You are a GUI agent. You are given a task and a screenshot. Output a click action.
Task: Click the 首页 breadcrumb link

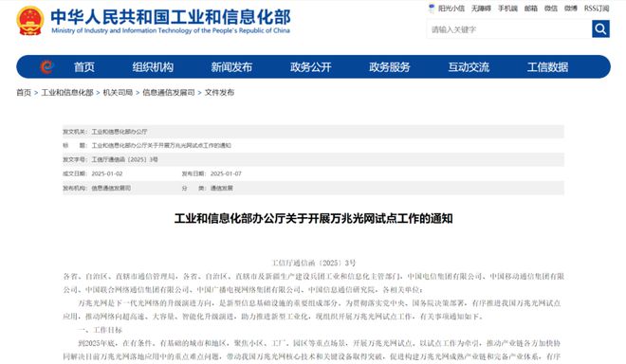24,93
